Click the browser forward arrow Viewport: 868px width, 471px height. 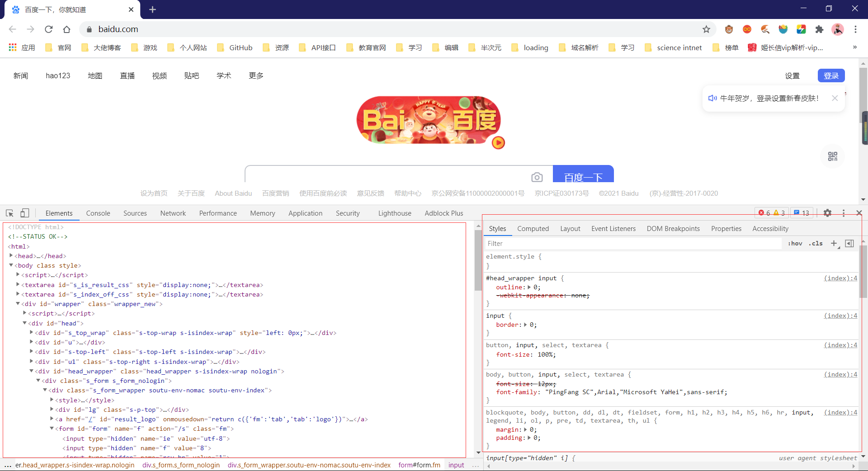(31, 29)
